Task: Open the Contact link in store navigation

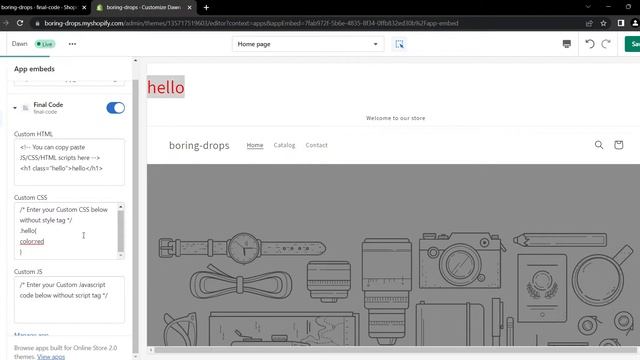Action: pos(316,145)
